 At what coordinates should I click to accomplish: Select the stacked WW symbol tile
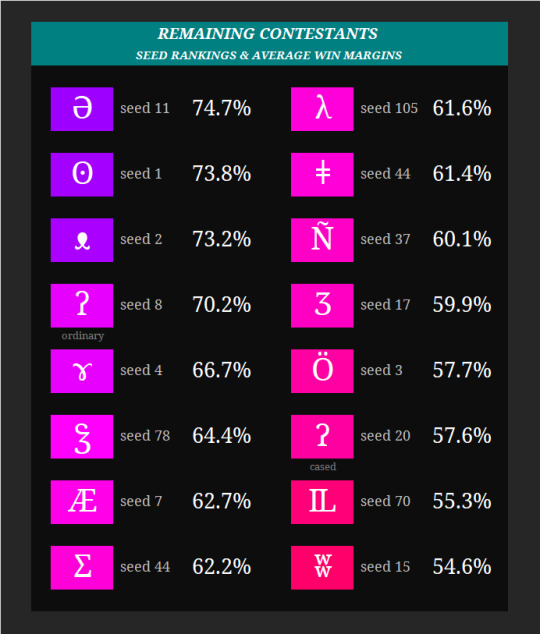322,567
